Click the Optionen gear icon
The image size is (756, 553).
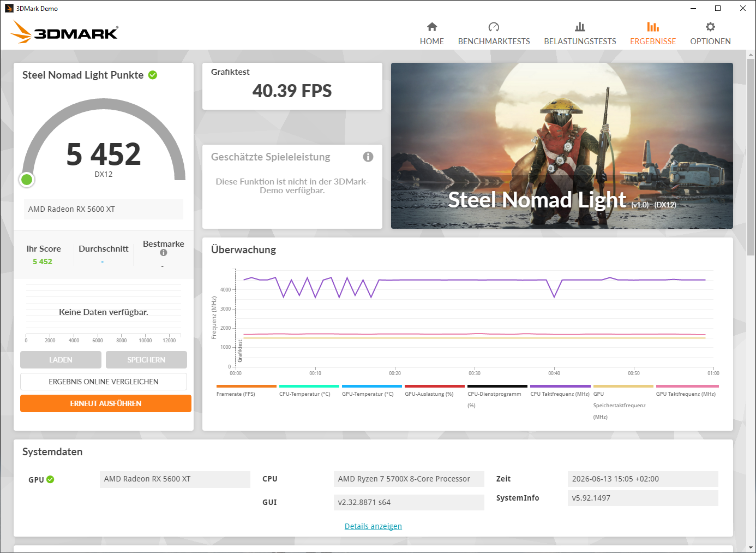pyautogui.click(x=710, y=27)
